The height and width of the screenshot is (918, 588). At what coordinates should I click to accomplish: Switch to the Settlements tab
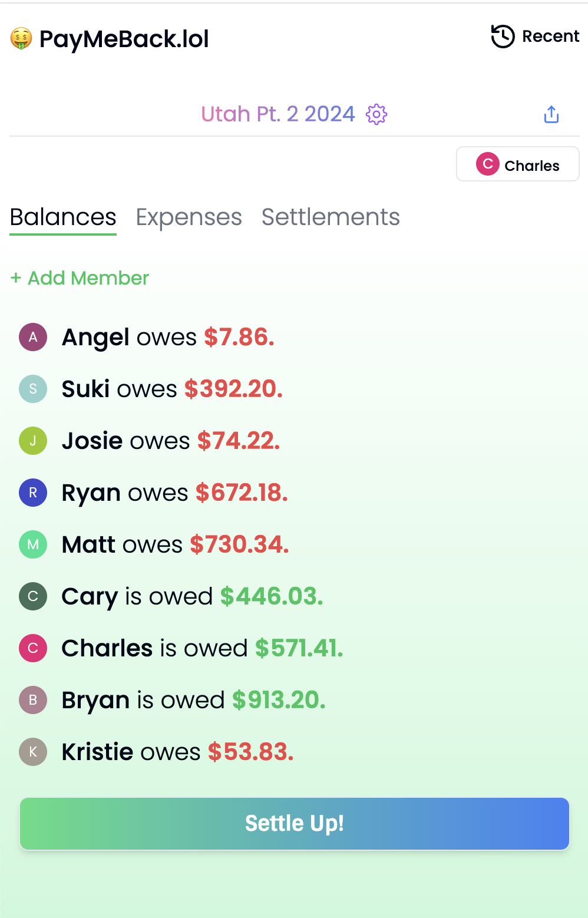(x=331, y=217)
